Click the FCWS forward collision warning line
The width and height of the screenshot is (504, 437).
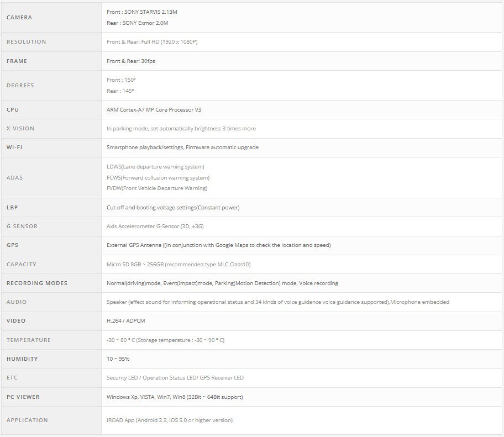[158, 177]
